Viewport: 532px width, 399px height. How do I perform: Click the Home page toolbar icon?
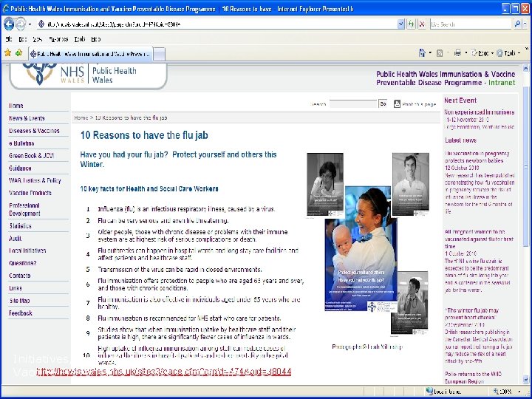click(x=422, y=53)
